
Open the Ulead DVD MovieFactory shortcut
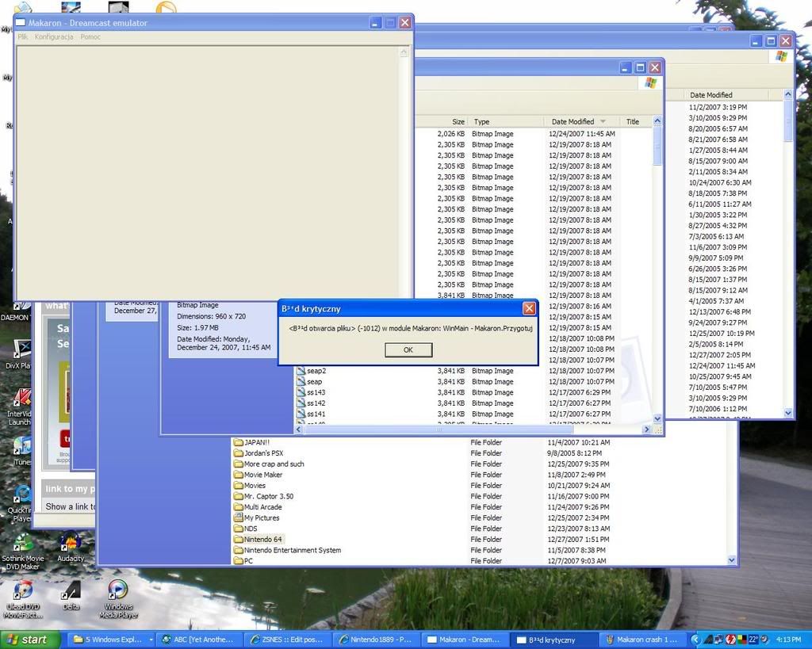[x=23, y=599]
